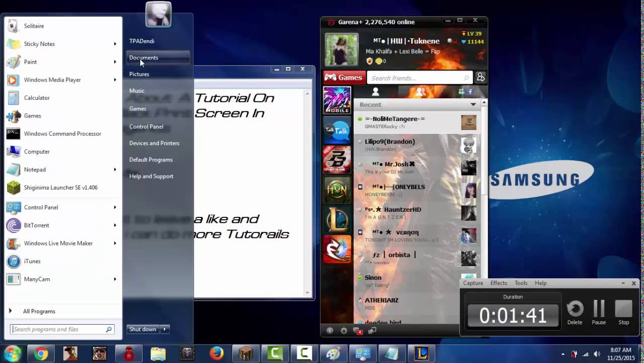Stop the screen recording
The image size is (644, 363).
[x=624, y=313]
